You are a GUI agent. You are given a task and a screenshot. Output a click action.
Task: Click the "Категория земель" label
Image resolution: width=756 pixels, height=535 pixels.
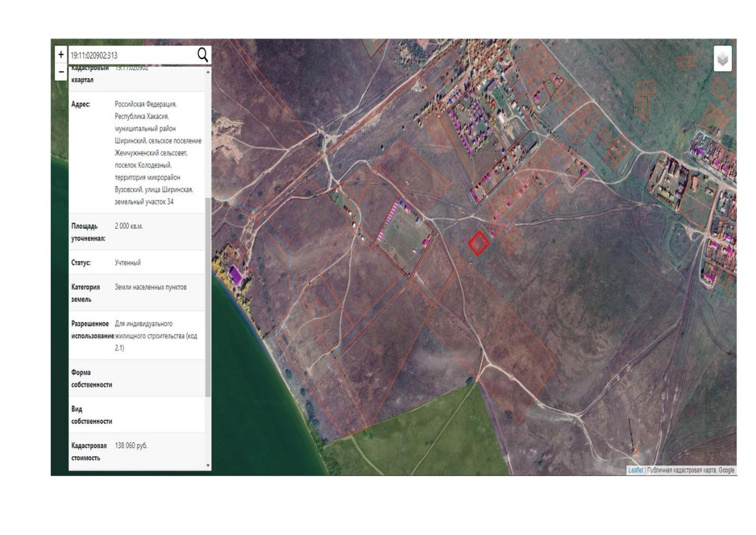[x=86, y=293]
